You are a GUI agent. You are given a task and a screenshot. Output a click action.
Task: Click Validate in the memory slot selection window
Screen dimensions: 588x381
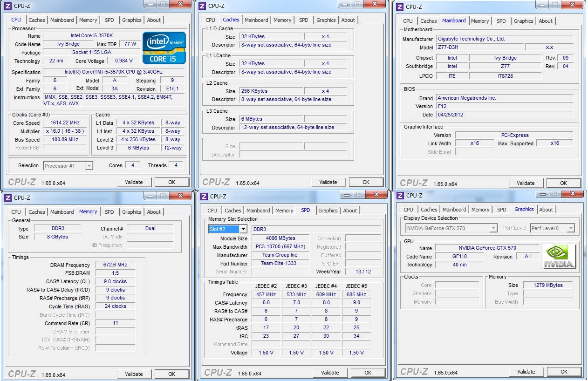coord(330,373)
